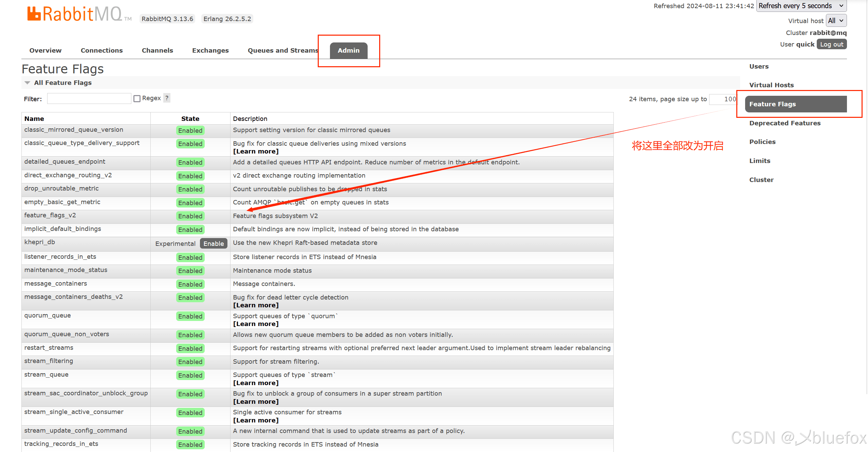Open the Exchanges tab
This screenshot has height=452, width=868.
pos(210,50)
